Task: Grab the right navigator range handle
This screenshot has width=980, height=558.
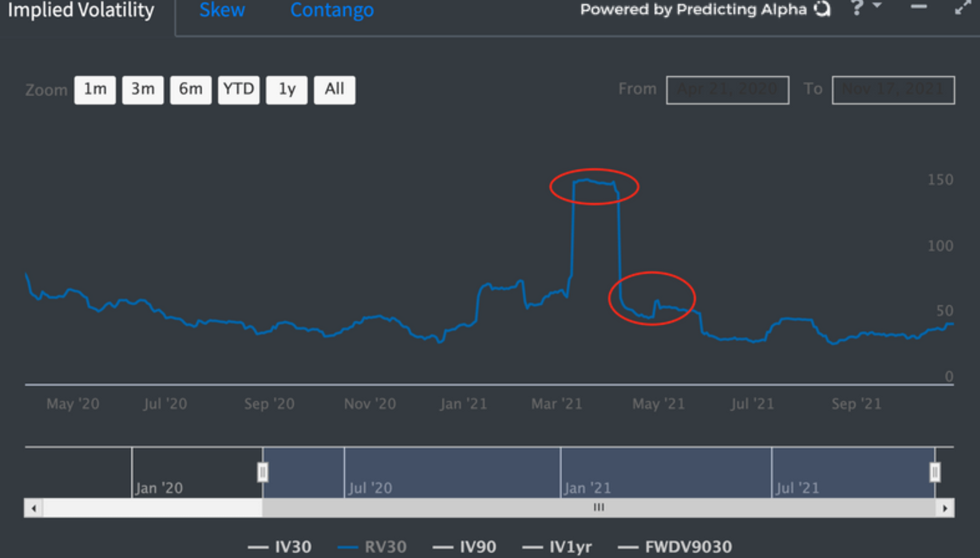Action: (x=935, y=473)
